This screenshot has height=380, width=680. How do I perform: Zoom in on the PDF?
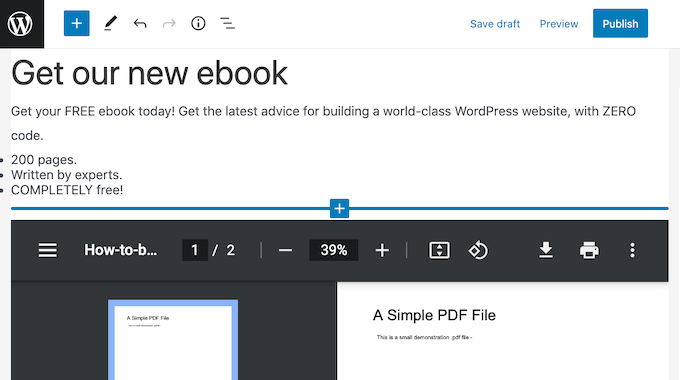[x=382, y=250]
